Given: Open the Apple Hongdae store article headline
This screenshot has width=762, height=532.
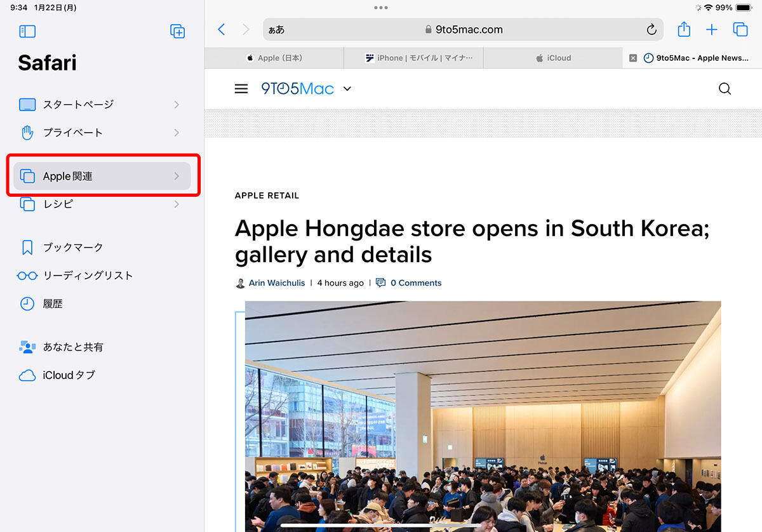Looking at the screenshot, I should [x=472, y=241].
